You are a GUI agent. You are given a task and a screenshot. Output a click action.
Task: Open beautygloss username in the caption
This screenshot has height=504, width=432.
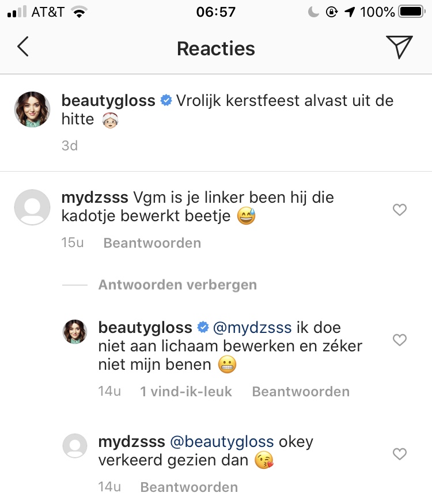tap(108, 100)
